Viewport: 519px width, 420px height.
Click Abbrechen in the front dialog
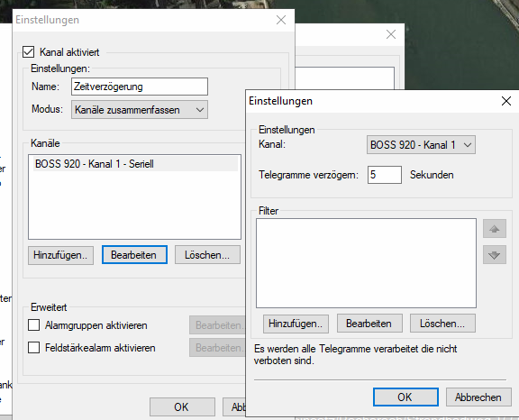478,397
